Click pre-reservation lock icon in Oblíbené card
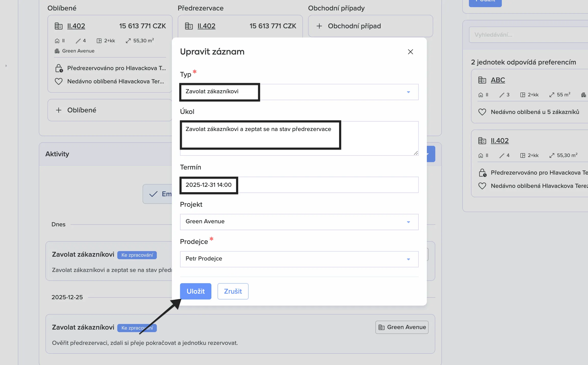This screenshot has width=588, height=365. pyautogui.click(x=59, y=68)
